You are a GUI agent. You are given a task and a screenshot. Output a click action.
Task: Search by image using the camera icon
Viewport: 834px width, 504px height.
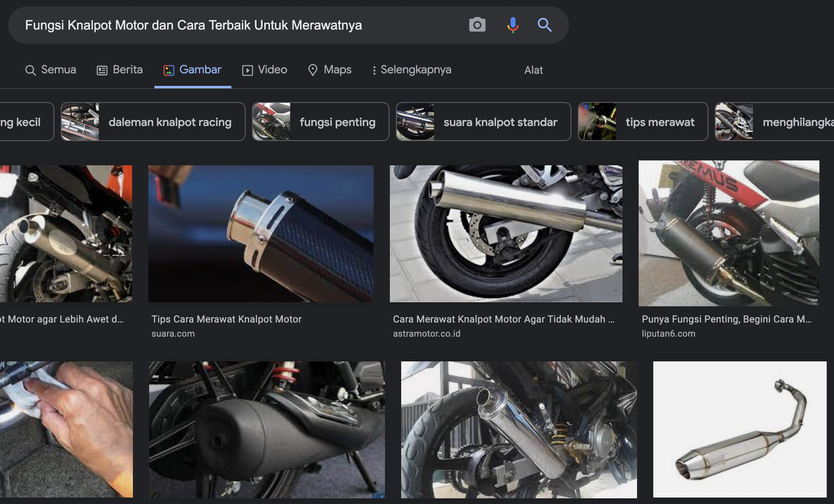coord(477,25)
